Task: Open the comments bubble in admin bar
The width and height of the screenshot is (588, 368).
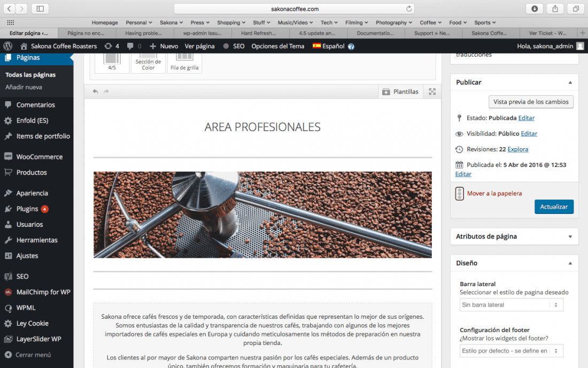Action: tap(134, 46)
